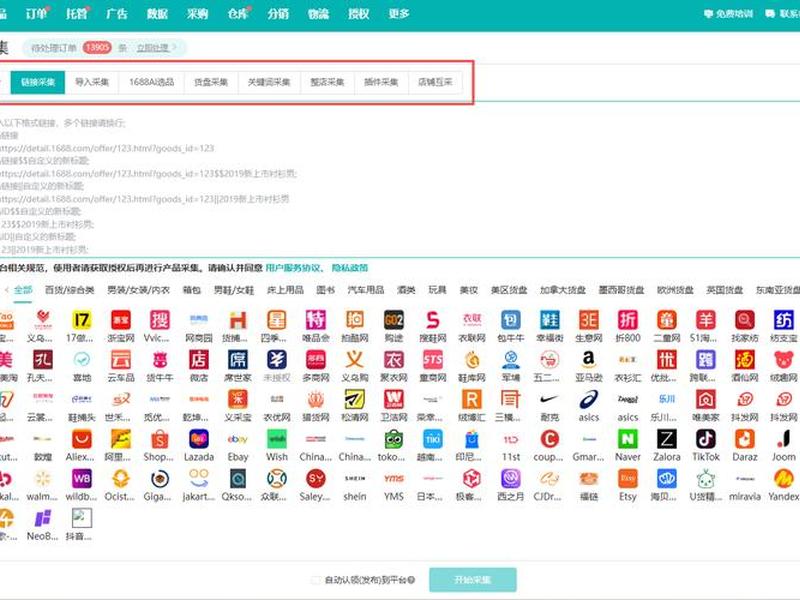Tick the 自动认领(发布)到平台 checkbox
The width and height of the screenshot is (800, 600).
pos(316,580)
